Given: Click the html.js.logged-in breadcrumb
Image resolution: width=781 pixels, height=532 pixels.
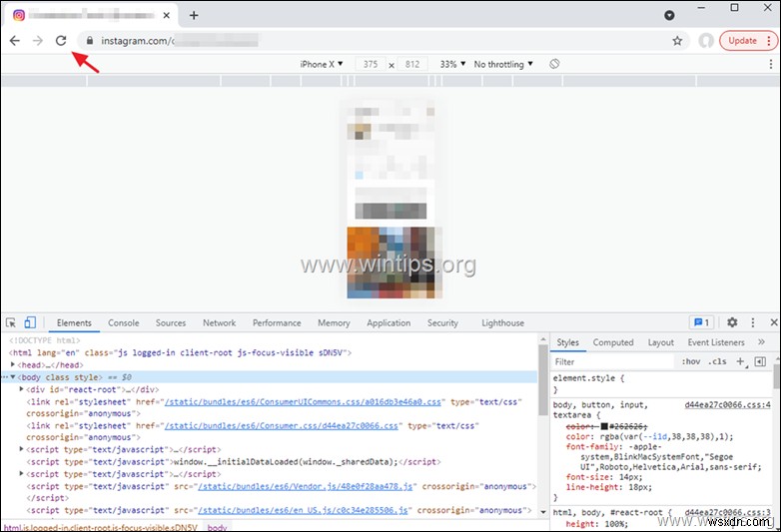Looking at the screenshot, I should (101, 528).
